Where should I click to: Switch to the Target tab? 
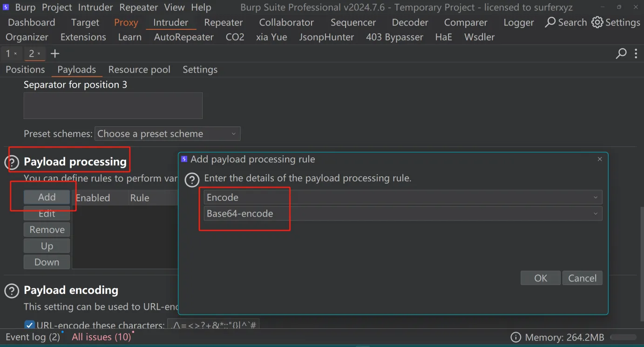click(x=85, y=22)
